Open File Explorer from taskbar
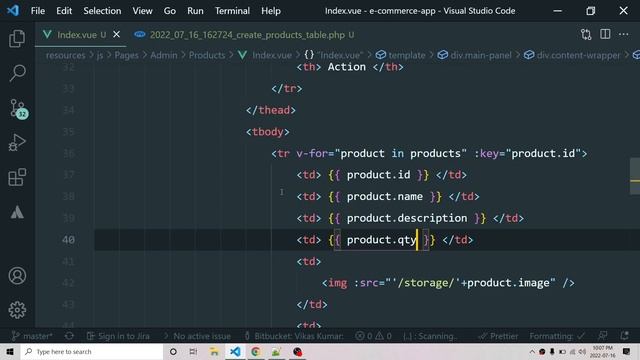The image size is (640, 360). click(214, 351)
